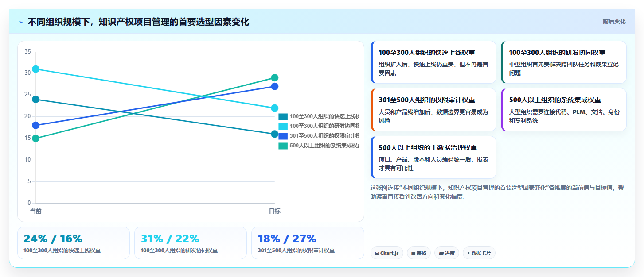Click the current-value point at 15 on the chart
This screenshot has width=644, height=277.
pos(36,138)
